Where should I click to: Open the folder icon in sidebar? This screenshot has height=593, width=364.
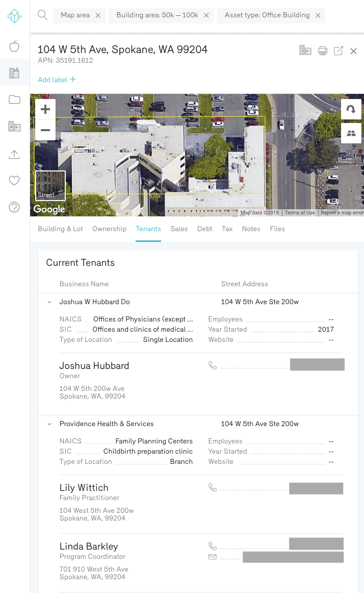coord(14,100)
